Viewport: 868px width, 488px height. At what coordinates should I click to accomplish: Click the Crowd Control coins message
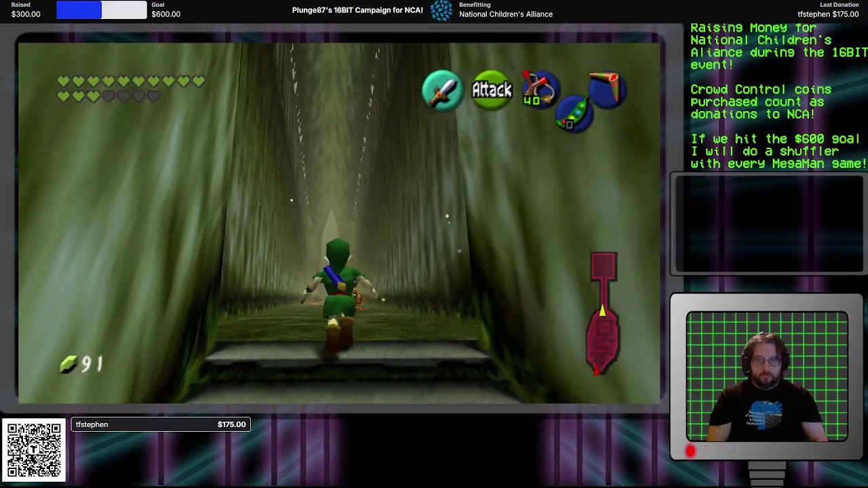[761, 102]
